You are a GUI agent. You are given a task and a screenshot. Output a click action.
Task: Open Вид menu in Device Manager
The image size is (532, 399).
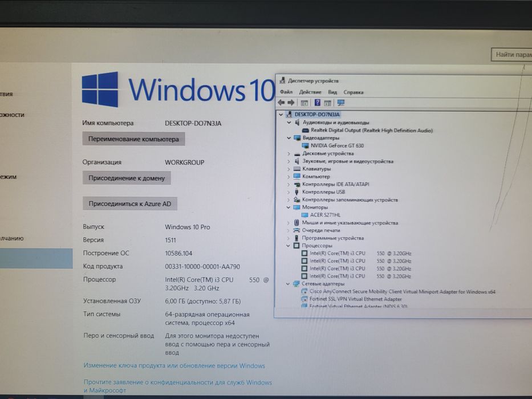332,92
